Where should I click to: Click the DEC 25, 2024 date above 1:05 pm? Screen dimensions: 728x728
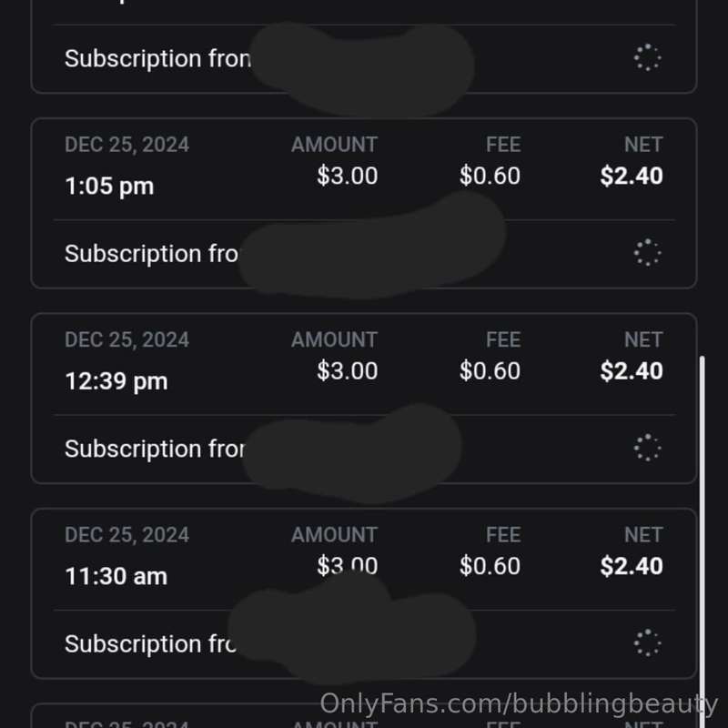126,145
